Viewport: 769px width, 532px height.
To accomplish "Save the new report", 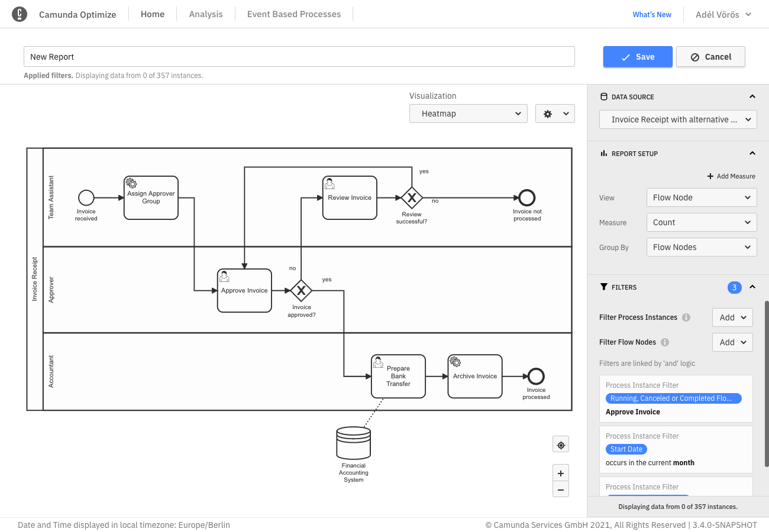I will click(638, 57).
